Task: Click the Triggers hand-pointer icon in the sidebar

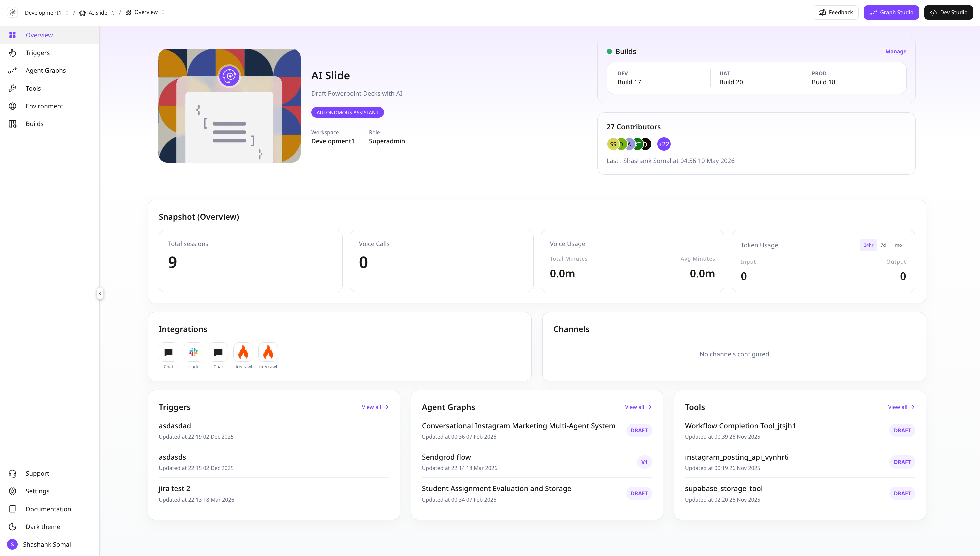Action: 13,53
